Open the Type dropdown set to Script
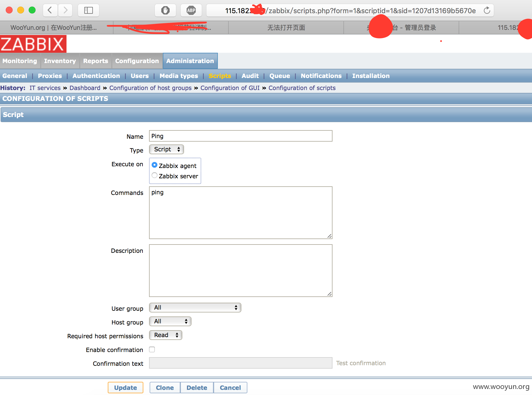The image size is (532, 395). tap(167, 149)
